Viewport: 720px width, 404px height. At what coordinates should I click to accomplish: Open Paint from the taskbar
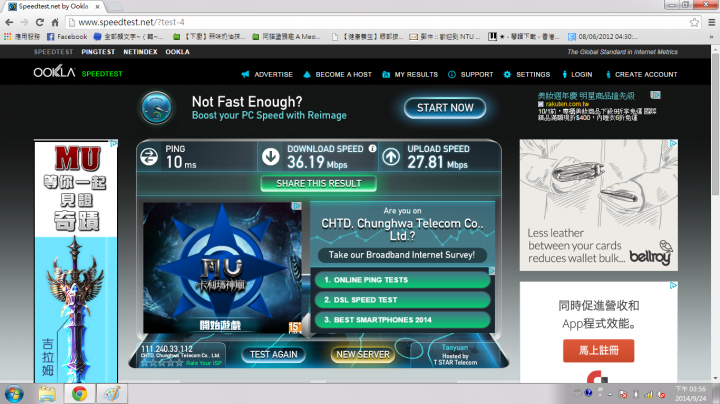pyautogui.click(x=112, y=394)
